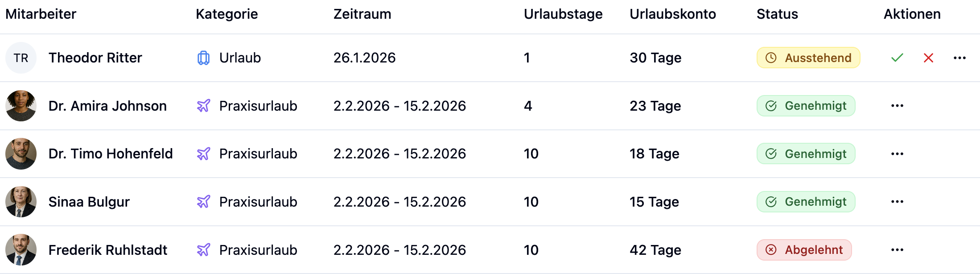Reject Theodor Ritter's request with red X
The image size is (980, 274).
click(x=928, y=58)
